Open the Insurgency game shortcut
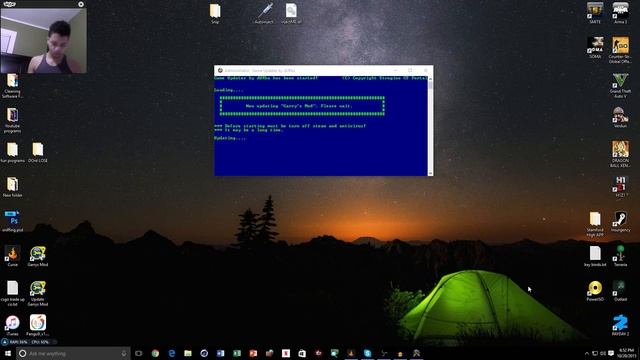Image resolution: width=640 pixels, height=360 pixels. coord(620,222)
